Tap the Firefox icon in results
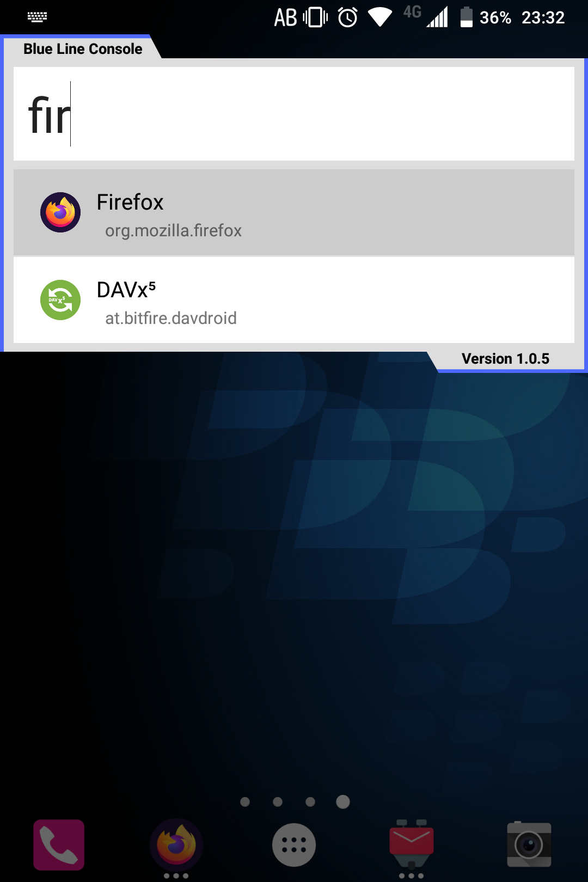 pyautogui.click(x=60, y=212)
